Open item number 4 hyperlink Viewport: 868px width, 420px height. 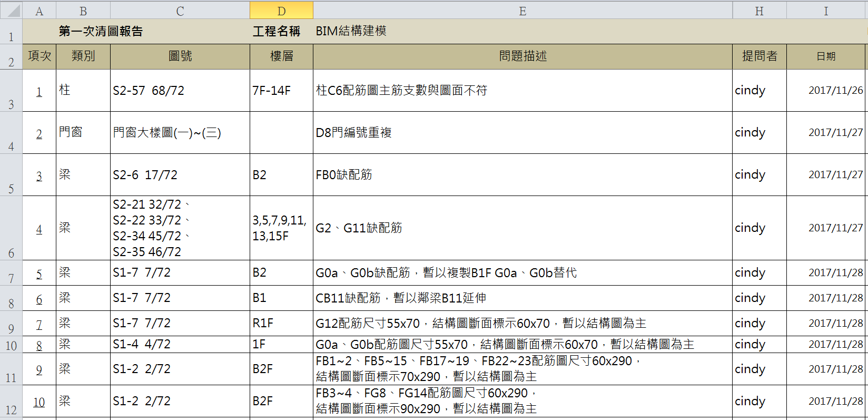pos(39,229)
